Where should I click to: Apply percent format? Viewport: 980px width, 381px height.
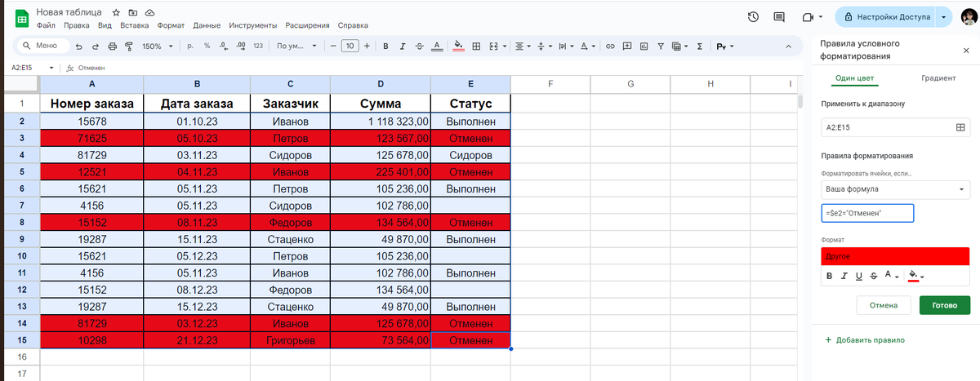coord(207,47)
